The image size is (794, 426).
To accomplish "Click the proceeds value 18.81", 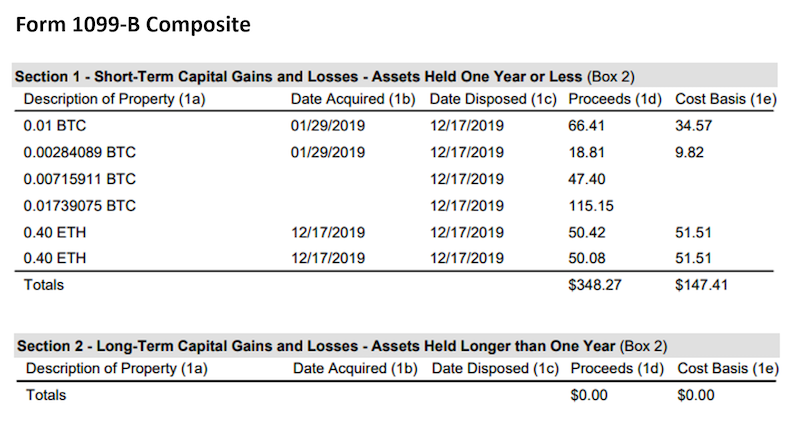I will [588, 153].
